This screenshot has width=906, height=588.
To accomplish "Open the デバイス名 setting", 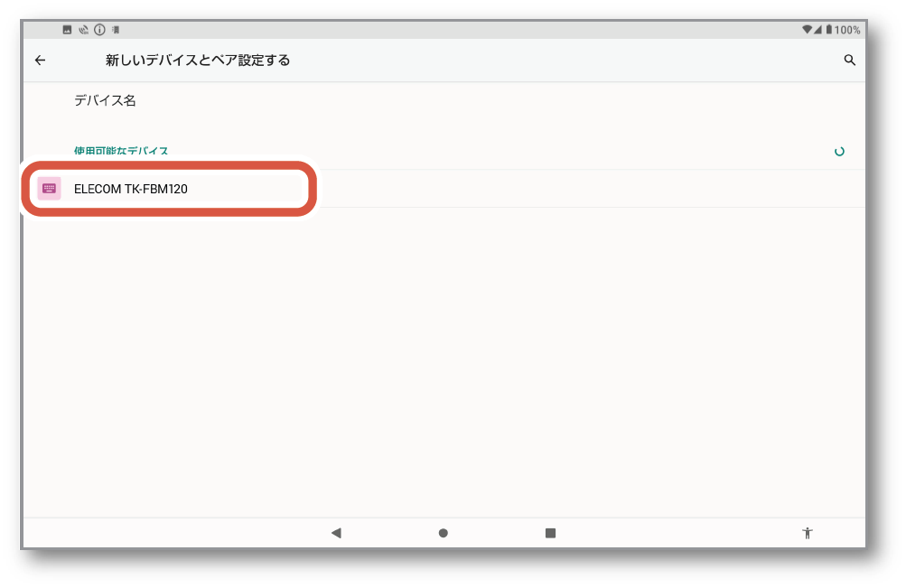I will 105,101.
